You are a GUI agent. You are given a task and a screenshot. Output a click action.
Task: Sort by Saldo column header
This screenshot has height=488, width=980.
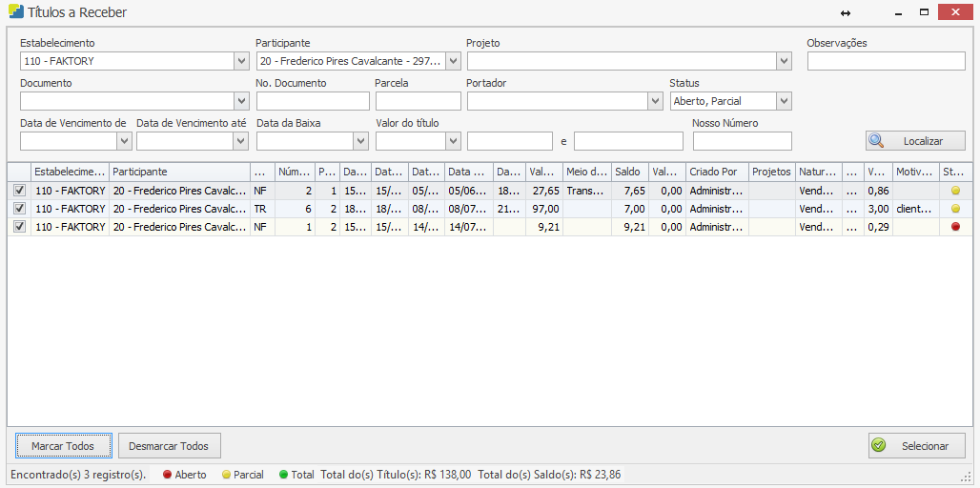(629, 172)
